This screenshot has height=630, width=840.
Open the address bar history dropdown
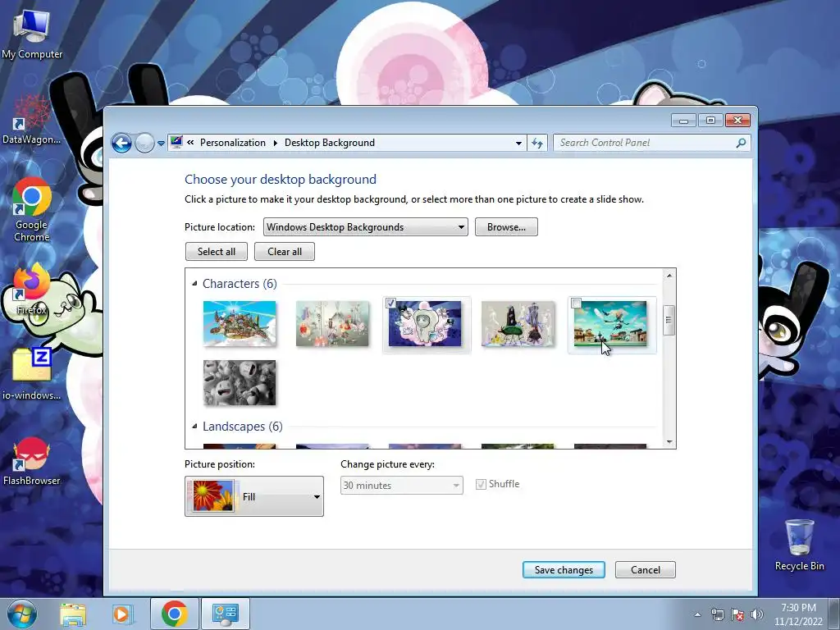point(518,143)
